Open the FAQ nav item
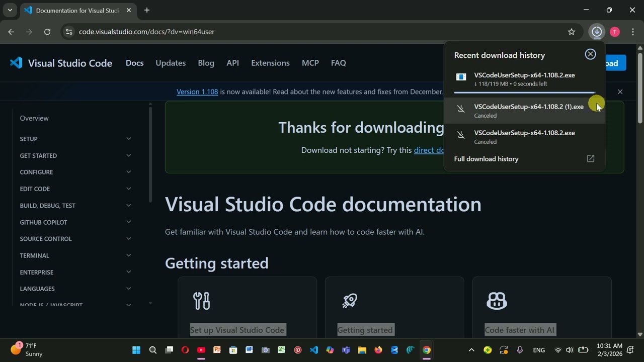644x362 pixels. pos(338,63)
